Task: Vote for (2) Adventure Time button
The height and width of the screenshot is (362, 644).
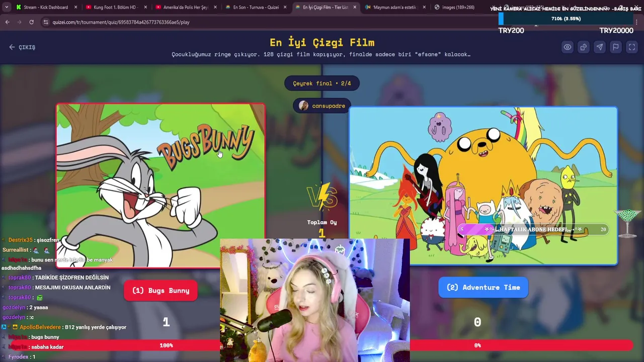Action: tap(483, 288)
